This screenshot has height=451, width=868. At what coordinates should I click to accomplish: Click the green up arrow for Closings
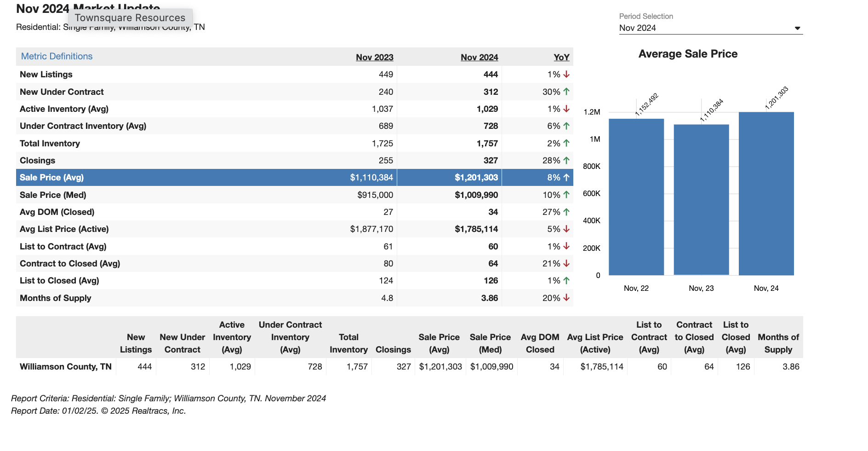point(566,160)
